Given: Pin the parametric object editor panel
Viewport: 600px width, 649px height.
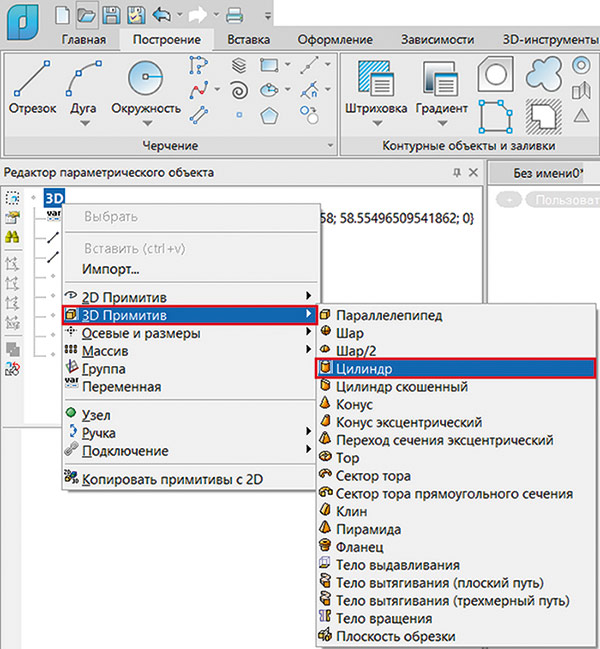Looking at the screenshot, I should 458,173.
